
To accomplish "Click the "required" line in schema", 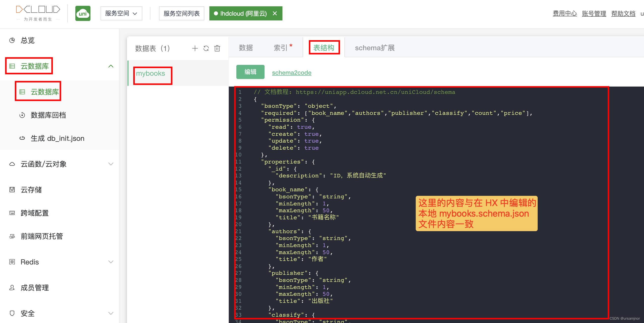I will point(397,113).
